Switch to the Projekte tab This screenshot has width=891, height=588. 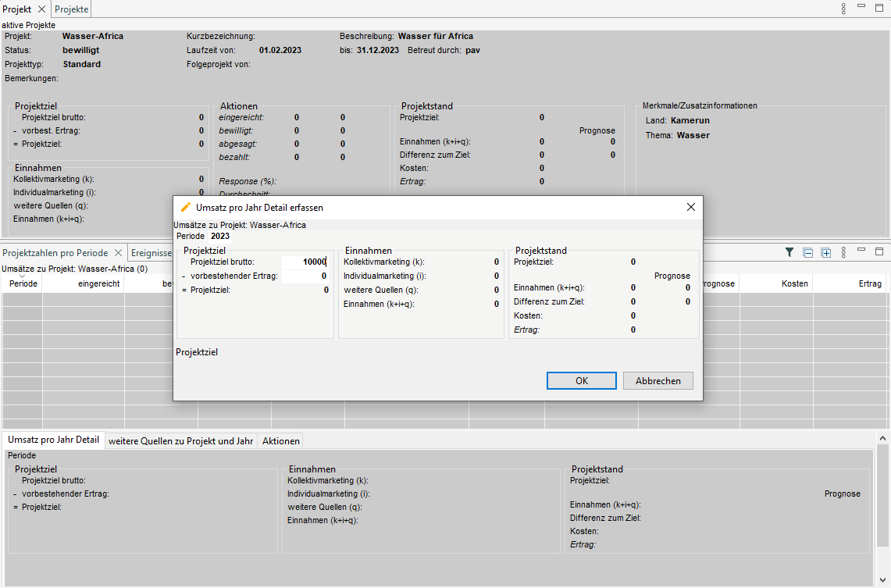tap(72, 9)
